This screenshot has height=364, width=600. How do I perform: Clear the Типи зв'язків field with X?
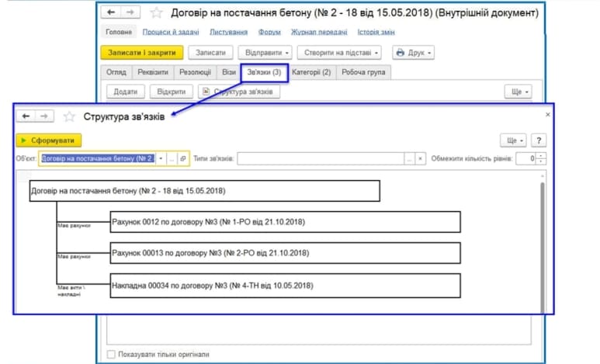[x=420, y=158]
